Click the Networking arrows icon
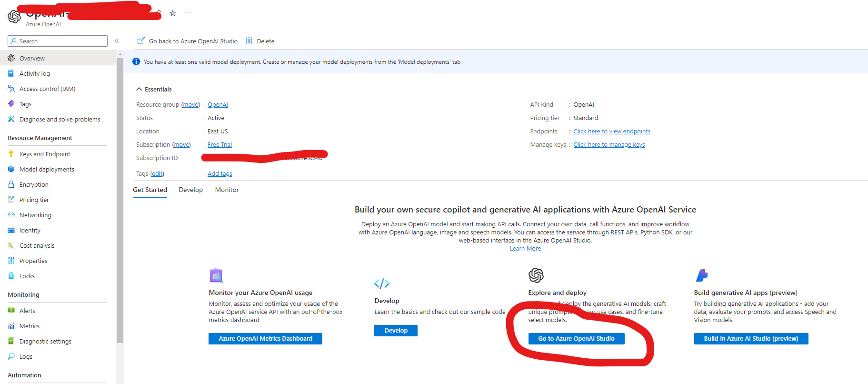Viewport: 868px width, 384px height. point(11,215)
